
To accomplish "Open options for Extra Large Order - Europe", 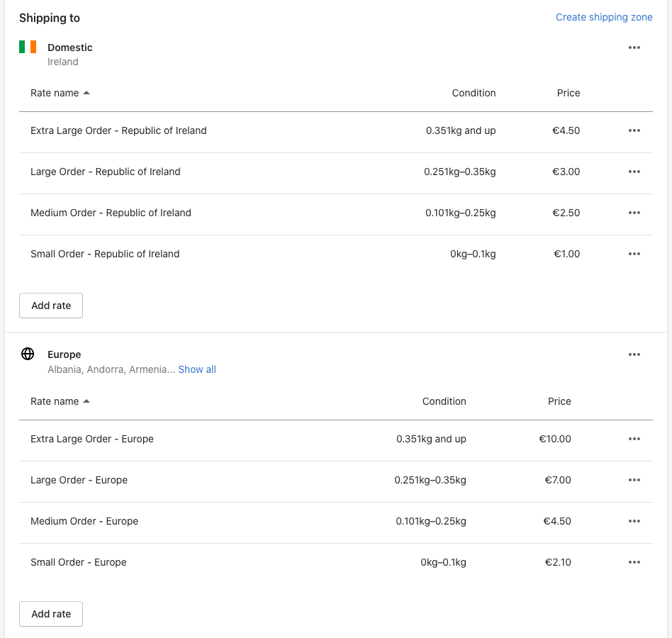I will (634, 439).
